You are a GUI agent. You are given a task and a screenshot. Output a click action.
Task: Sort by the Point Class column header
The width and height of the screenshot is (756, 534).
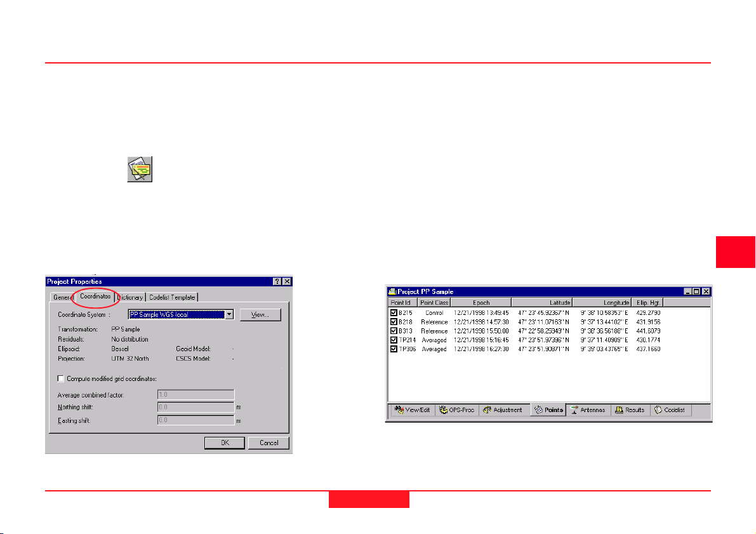pyautogui.click(x=434, y=303)
